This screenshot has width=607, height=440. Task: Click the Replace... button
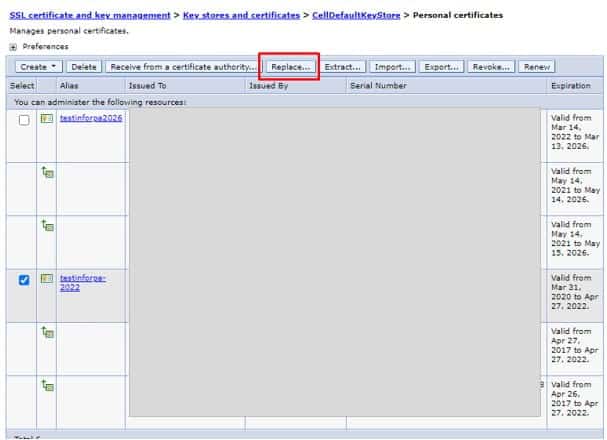point(290,67)
